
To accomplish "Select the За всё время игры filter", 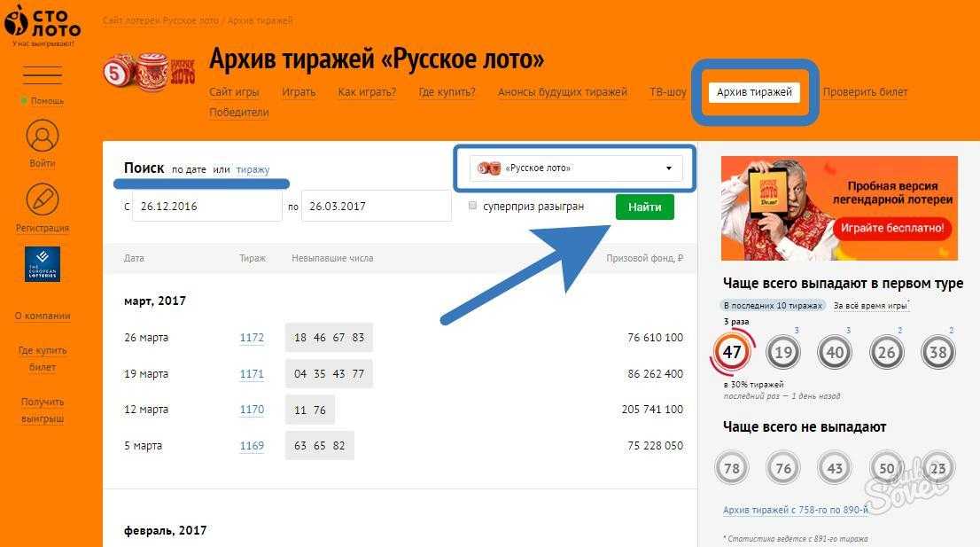I will tap(871, 306).
